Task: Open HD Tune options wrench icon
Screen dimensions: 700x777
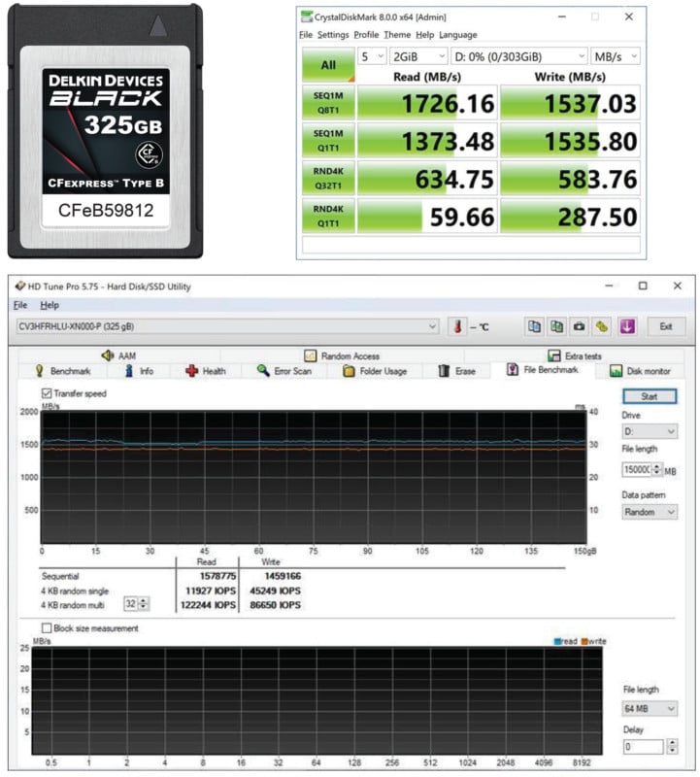Action: coord(601,327)
